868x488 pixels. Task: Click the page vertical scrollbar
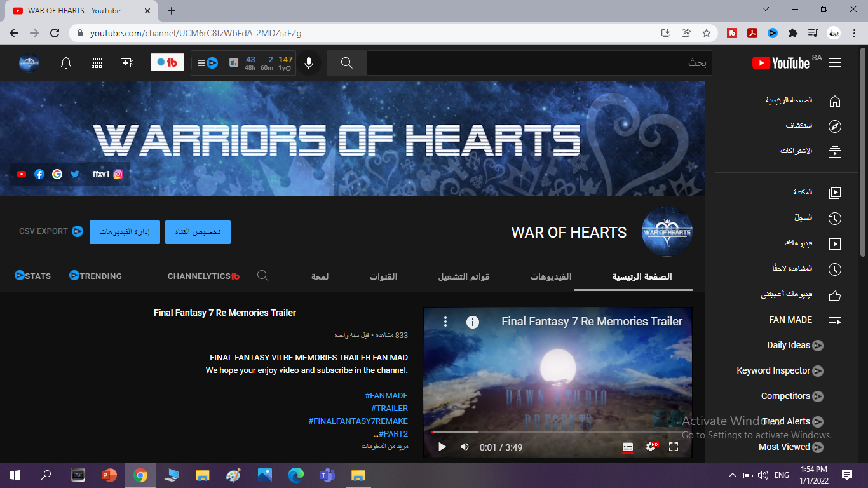point(863,152)
